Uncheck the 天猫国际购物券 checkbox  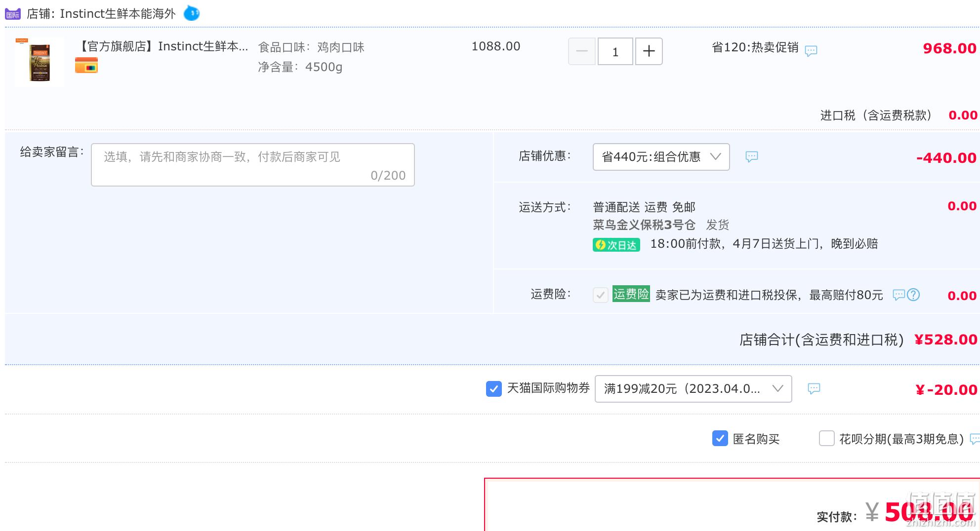(494, 389)
